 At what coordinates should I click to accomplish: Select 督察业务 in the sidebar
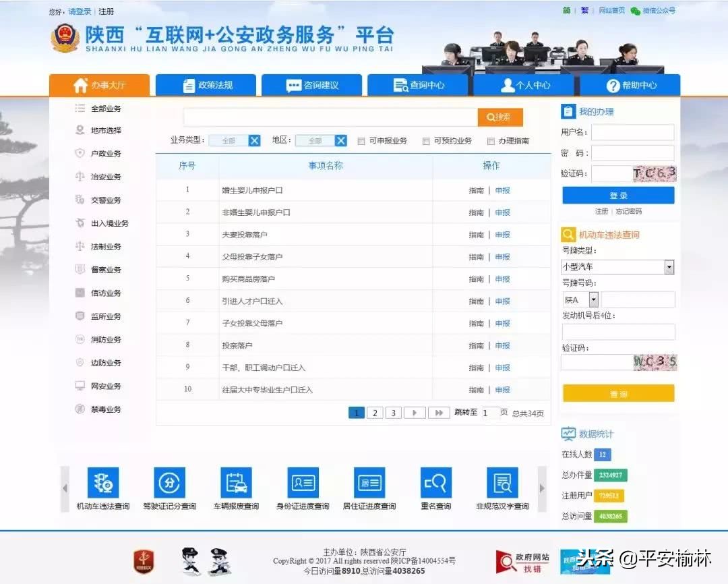click(x=106, y=270)
